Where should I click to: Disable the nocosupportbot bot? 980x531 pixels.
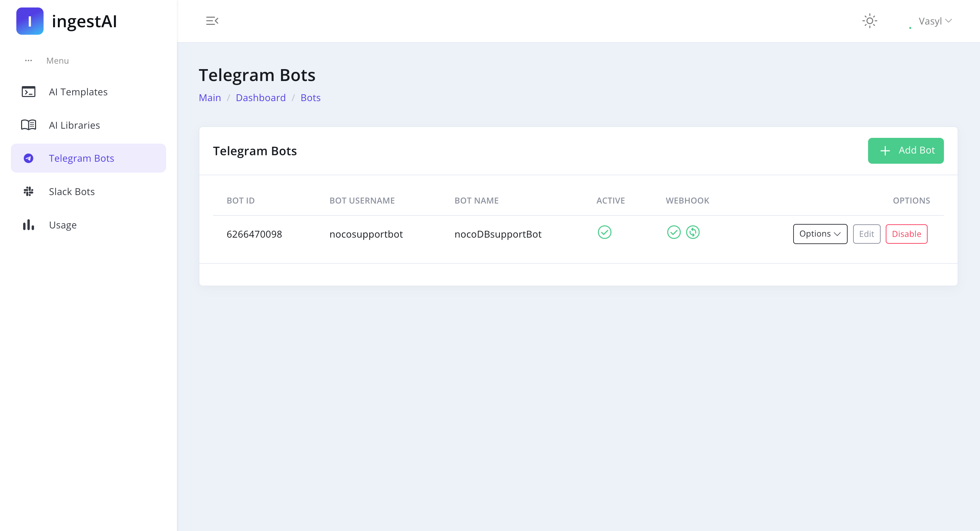coord(906,234)
